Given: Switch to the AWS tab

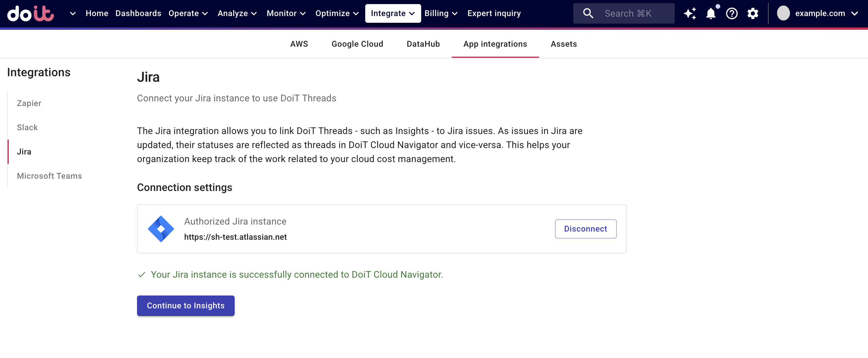Looking at the screenshot, I should coord(299,44).
